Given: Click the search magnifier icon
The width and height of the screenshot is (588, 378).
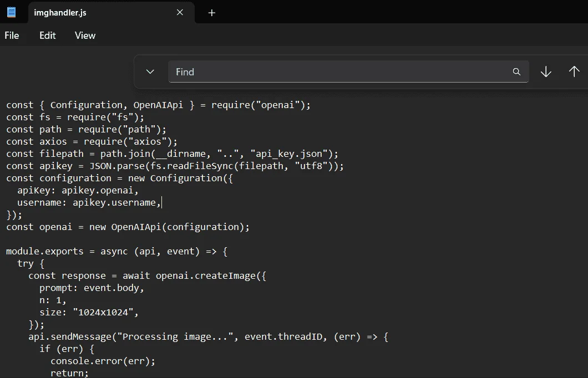Looking at the screenshot, I should pyautogui.click(x=517, y=71).
